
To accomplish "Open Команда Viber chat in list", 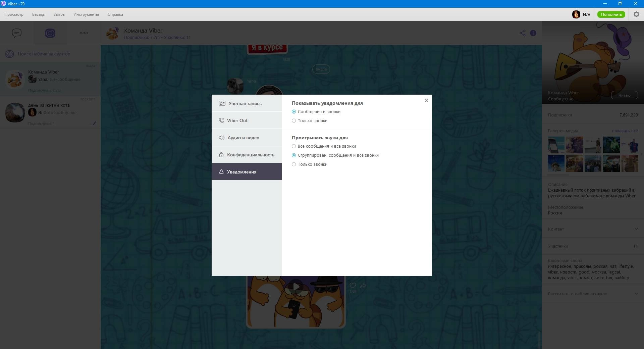I will point(50,79).
